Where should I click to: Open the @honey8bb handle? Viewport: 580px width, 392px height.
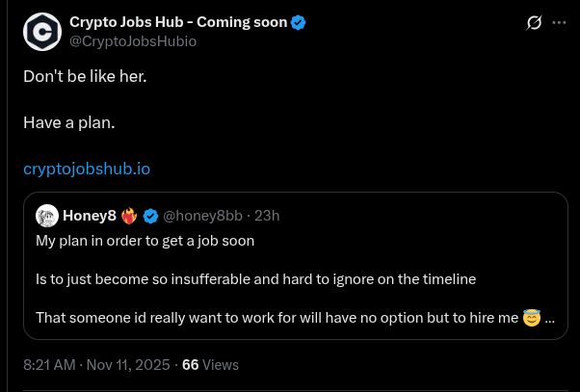click(203, 215)
